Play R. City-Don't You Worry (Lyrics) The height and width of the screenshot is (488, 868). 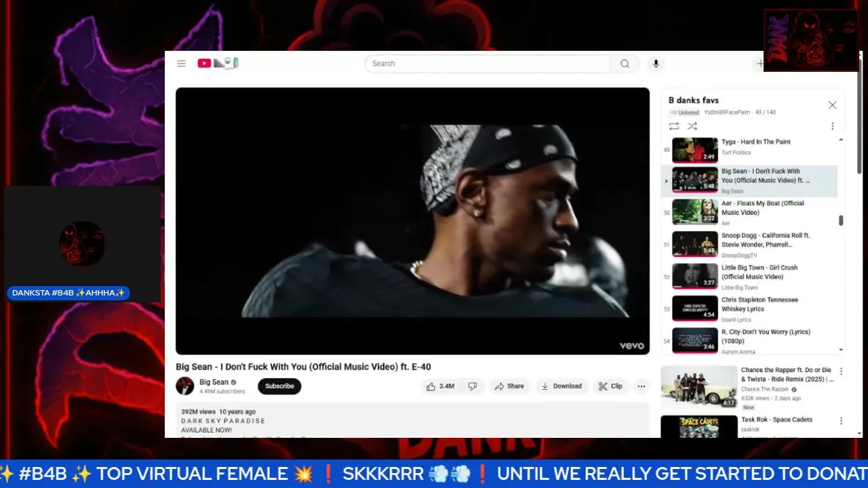[749, 340]
